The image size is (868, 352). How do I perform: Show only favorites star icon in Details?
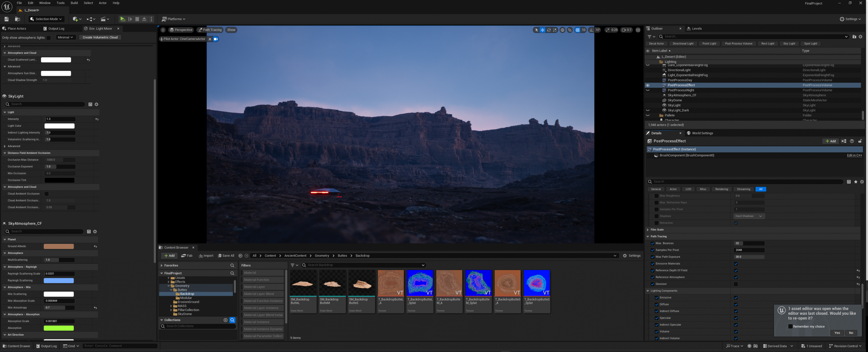pos(856,182)
